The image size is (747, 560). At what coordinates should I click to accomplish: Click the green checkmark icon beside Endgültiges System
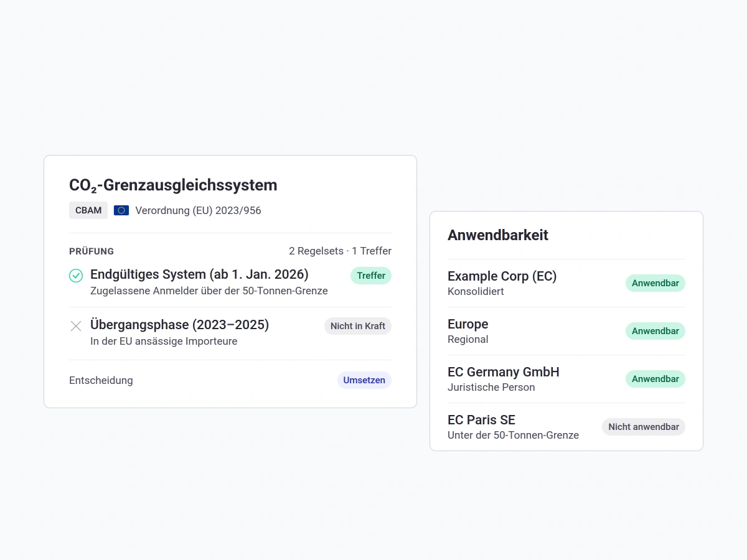(76, 276)
